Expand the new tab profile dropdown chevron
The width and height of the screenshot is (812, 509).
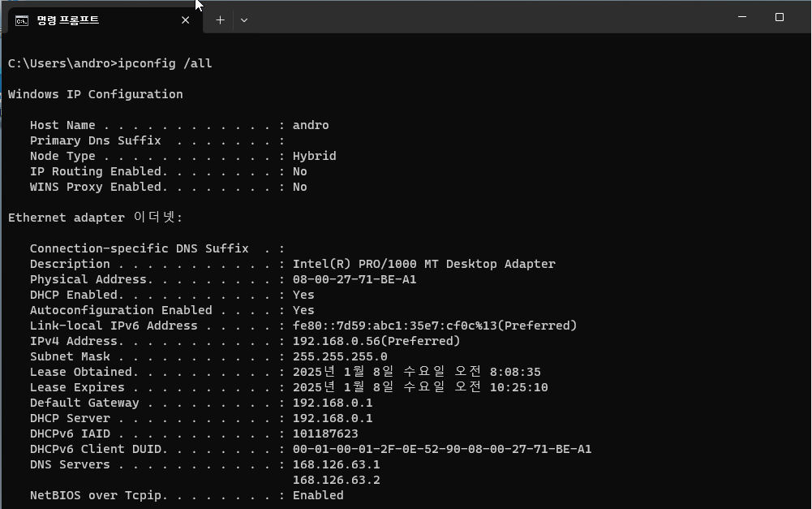pyautogui.click(x=243, y=19)
